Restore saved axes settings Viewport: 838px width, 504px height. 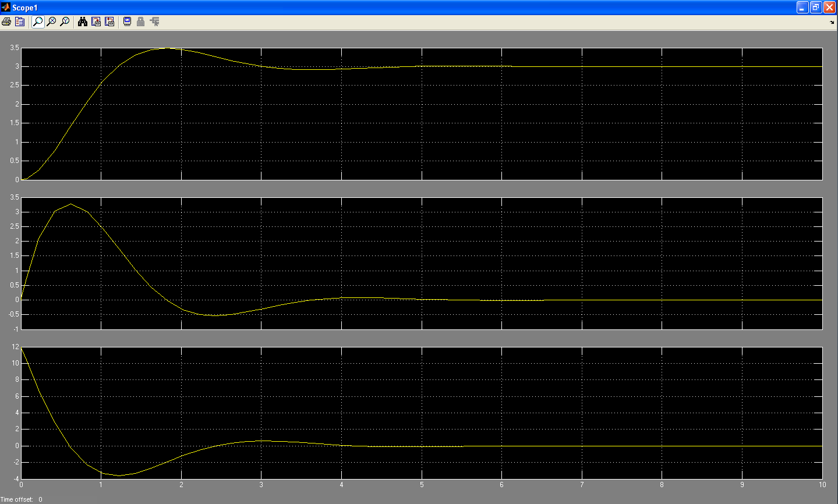(x=109, y=22)
